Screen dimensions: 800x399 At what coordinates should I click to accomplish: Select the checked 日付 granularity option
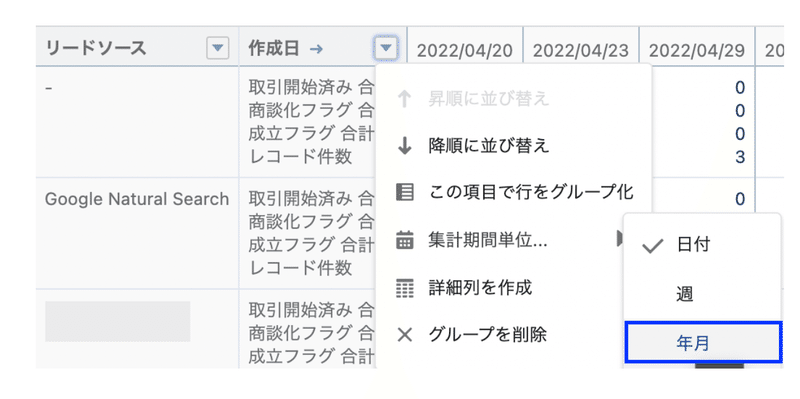pos(702,245)
